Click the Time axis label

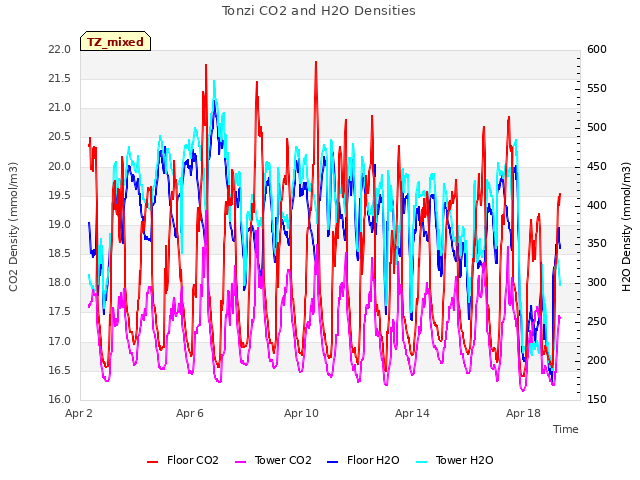pyautogui.click(x=565, y=429)
